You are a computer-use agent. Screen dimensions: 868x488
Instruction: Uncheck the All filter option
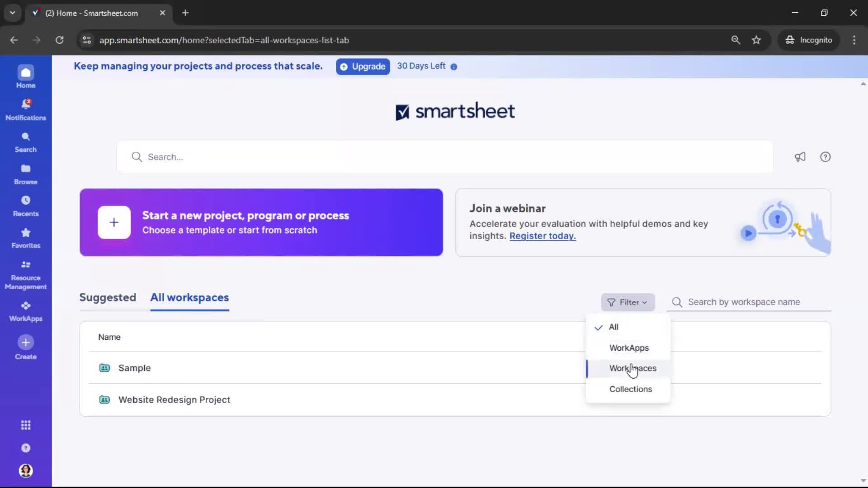click(615, 327)
